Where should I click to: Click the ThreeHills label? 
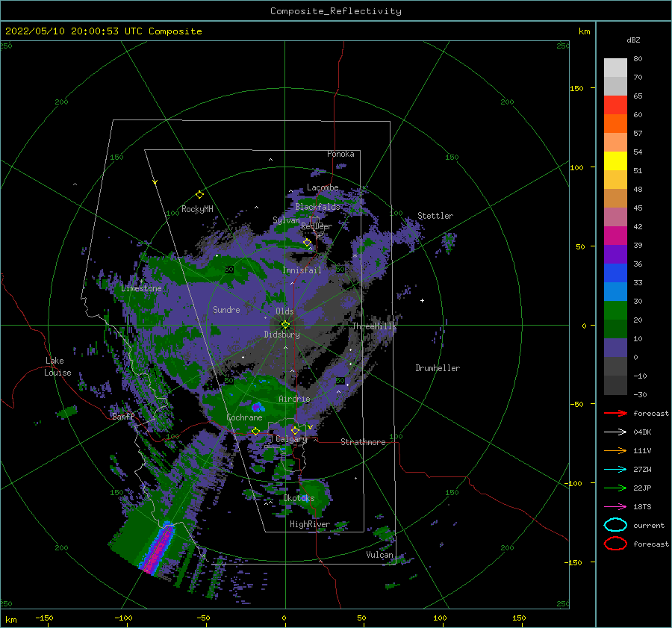pyautogui.click(x=374, y=326)
